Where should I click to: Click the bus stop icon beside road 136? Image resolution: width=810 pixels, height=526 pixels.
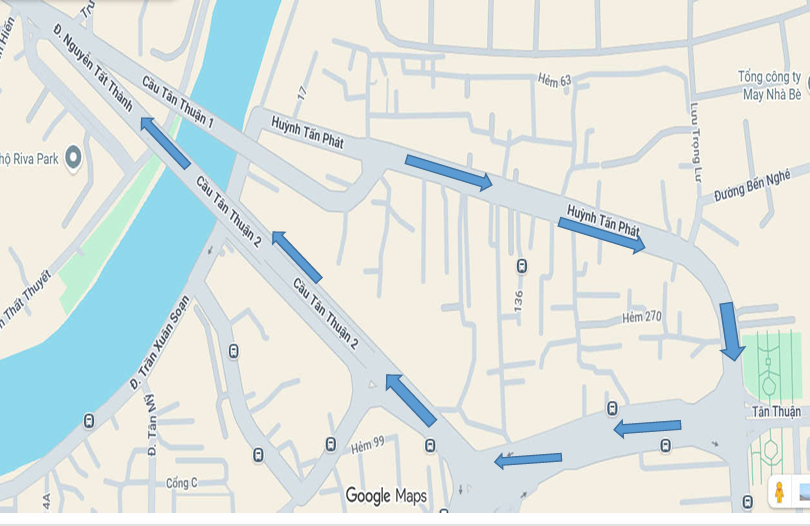click(x=522, y=266)
